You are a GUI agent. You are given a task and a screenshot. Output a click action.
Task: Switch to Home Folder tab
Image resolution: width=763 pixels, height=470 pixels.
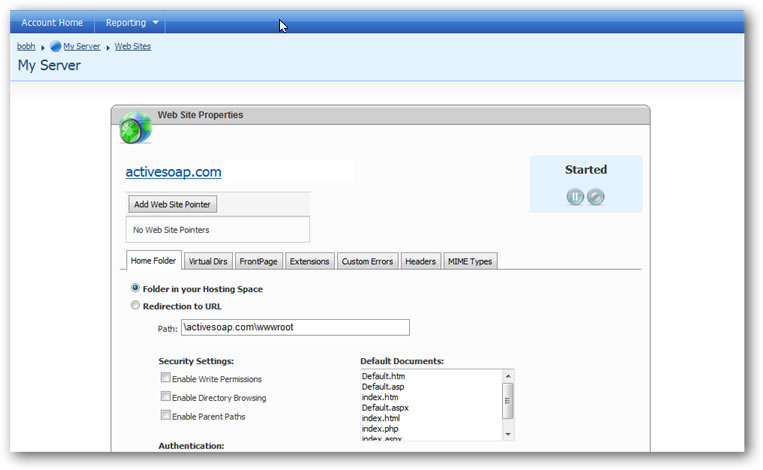[x=153, y=260]
